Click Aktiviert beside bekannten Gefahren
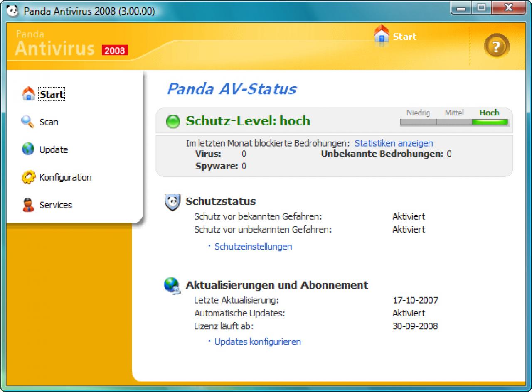 (x=409, y=216)
